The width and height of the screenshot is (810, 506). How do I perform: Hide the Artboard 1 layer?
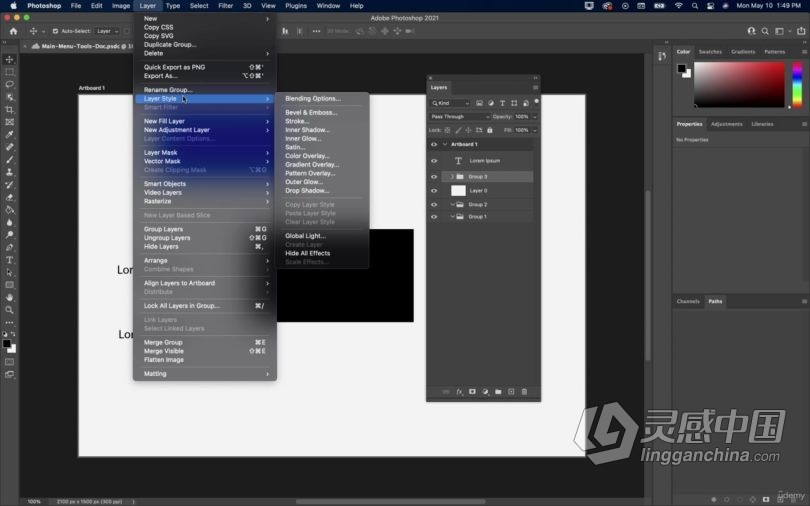click(434, 145)
